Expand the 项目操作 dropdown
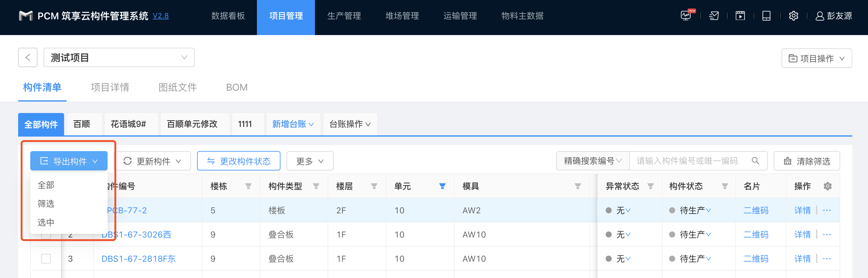Screen dimensions: 868x278 pos(816,58)
